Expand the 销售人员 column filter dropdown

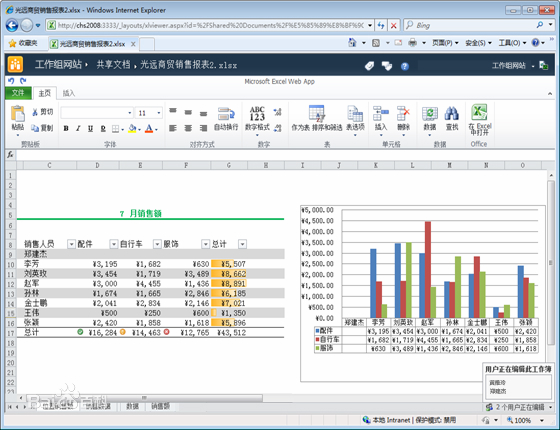coord(71,244)
